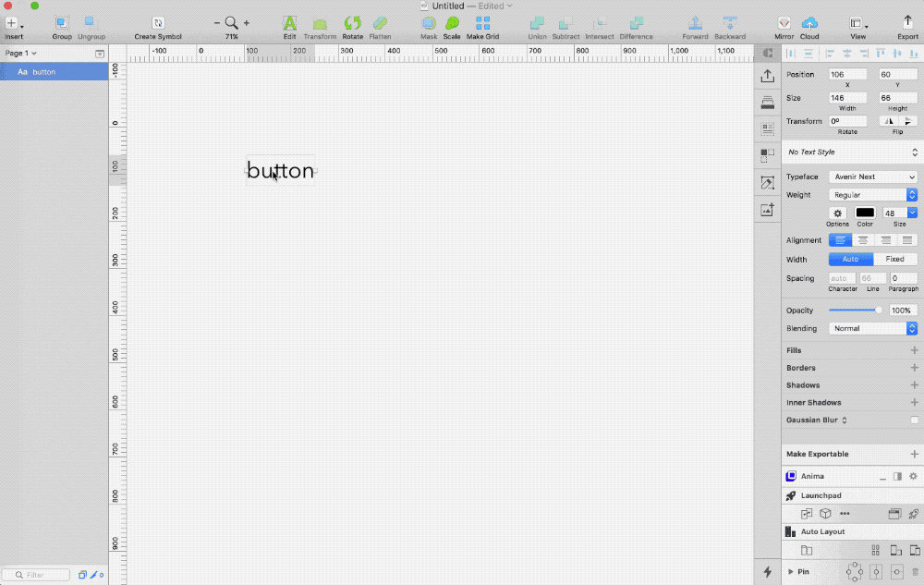Click the Launchpad rocket preview icon
The height and width of the screenshot is (585, 924).
click(x=914, y=514)
